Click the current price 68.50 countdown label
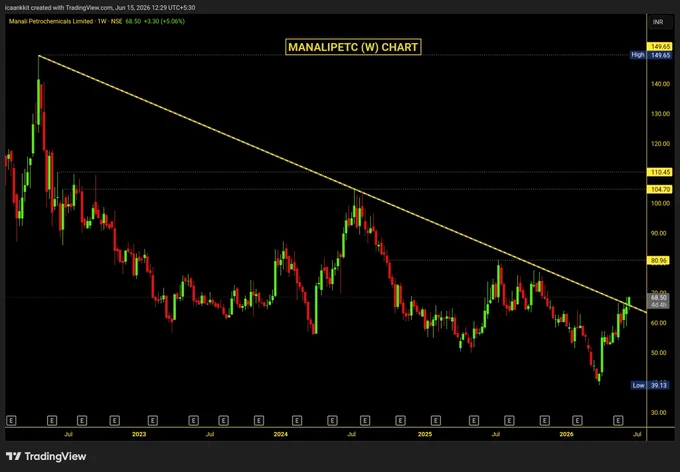 click(659, 301)
